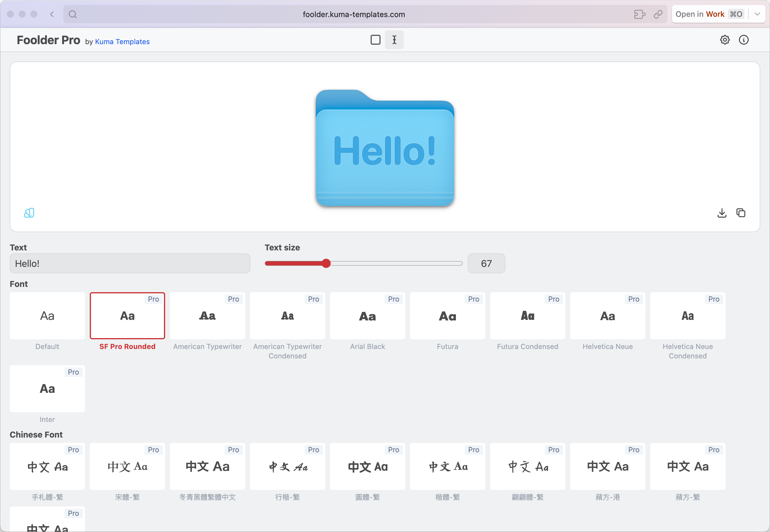Screen dimensions: 770x532
Task: Select the 蘋方-繁 Chinese font
Action: pyautogui.click(x=688, y=466)
